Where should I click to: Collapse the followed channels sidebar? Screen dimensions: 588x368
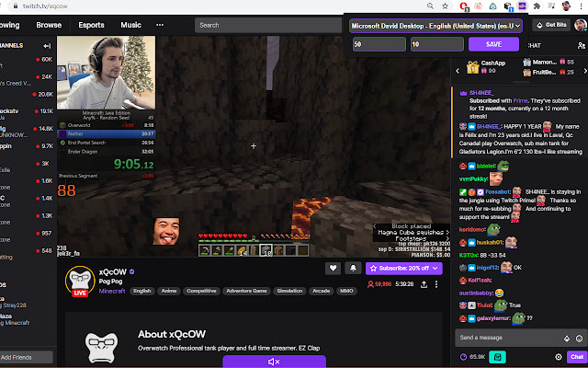pos(47,46)
